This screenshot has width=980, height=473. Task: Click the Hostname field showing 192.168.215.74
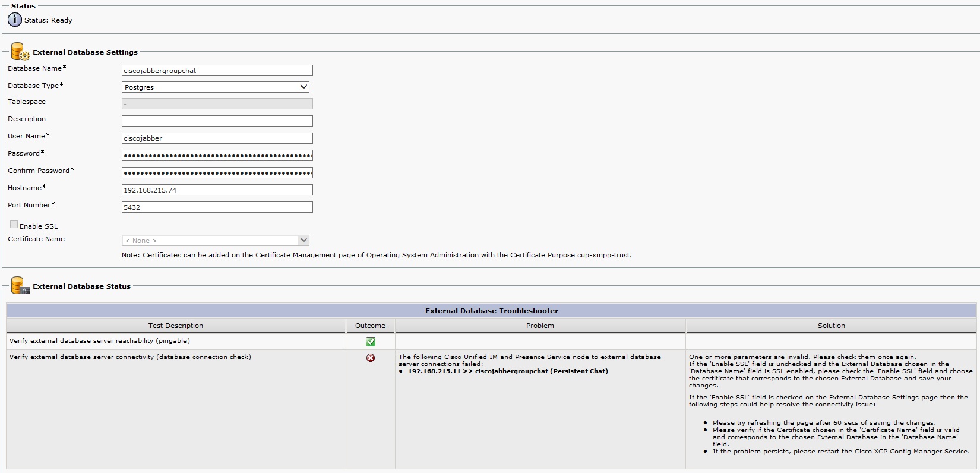point(217,190)
